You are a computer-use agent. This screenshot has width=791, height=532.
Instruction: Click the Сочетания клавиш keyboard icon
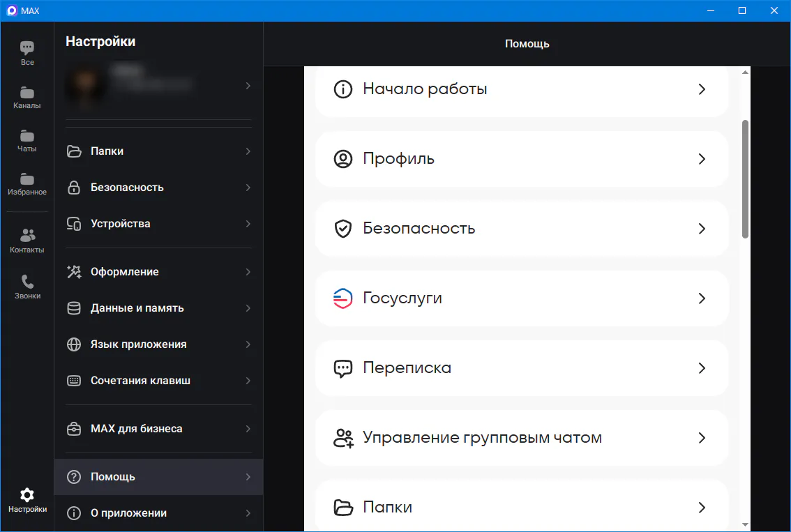coord(74,381)
